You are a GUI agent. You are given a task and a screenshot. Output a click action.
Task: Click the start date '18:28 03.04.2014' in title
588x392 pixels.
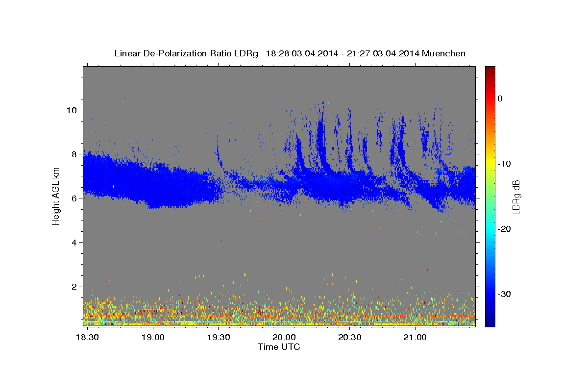(x=301, y=53)
